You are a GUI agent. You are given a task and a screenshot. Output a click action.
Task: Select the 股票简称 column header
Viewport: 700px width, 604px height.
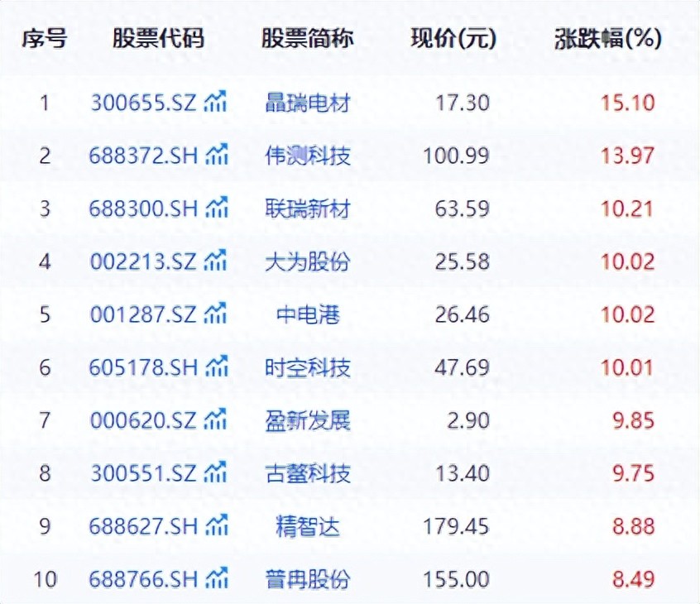pos(307,39)
